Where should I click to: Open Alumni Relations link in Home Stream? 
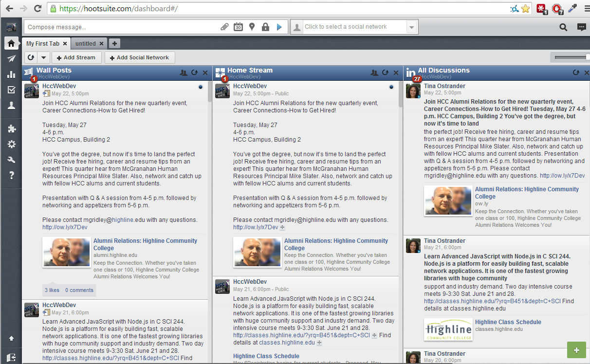(336, 244)
